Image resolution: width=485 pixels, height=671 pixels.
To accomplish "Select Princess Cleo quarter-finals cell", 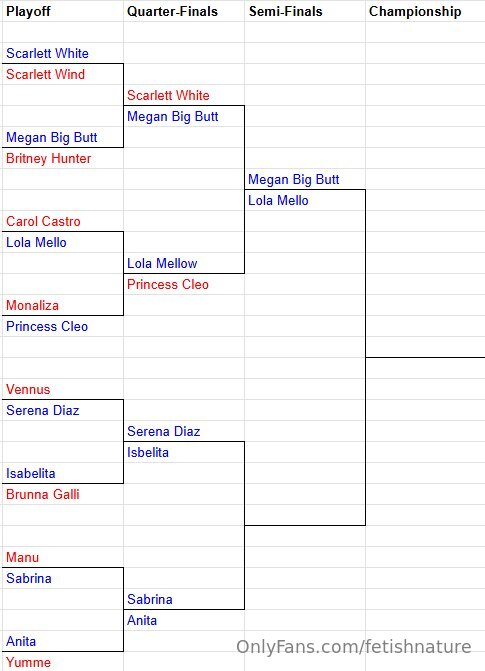I will 184,284.
